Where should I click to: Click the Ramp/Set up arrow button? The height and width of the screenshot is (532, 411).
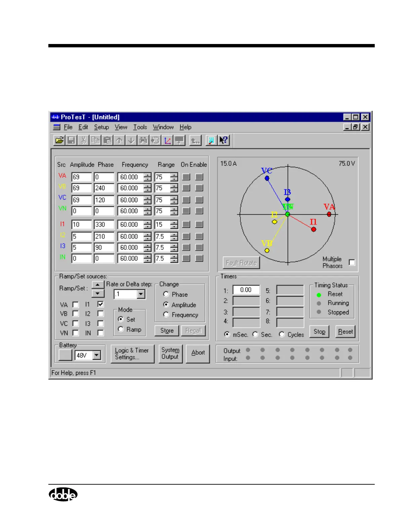(98, 284)
